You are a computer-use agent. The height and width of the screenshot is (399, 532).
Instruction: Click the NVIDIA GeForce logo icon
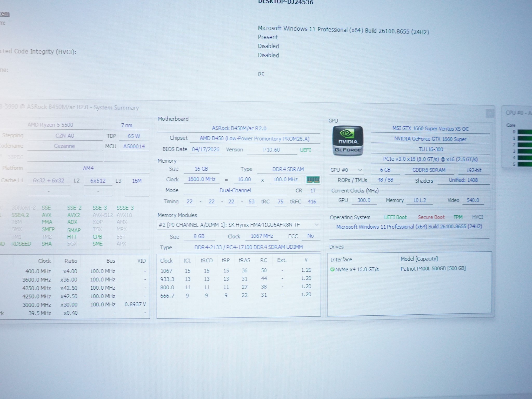pos(348,141)
